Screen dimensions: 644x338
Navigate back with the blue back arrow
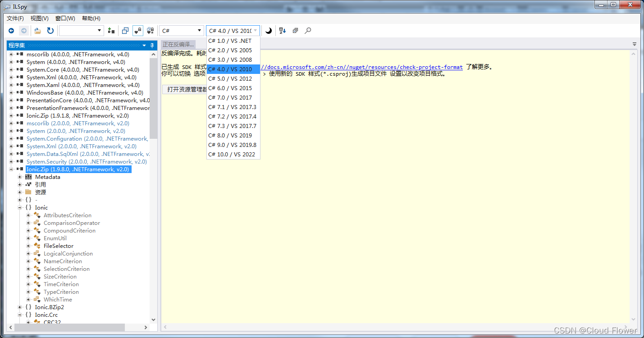[11, 30]
